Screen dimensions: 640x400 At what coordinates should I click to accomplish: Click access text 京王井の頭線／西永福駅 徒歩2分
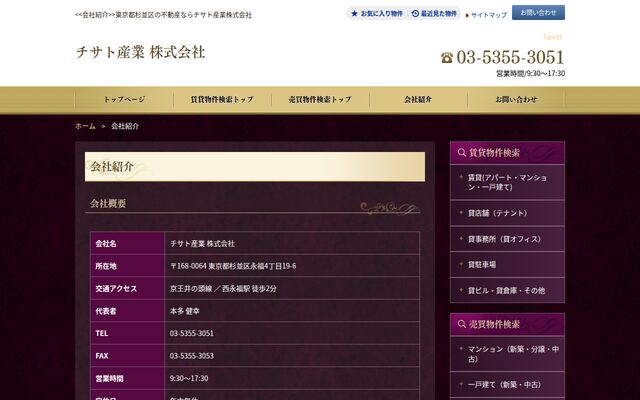(223, 289)
